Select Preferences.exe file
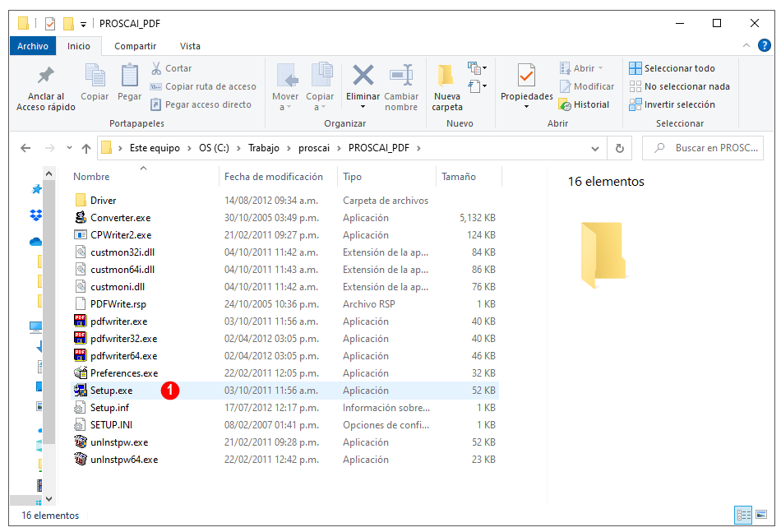This screenshot has height=532, width=781. [x=124, y=373]
